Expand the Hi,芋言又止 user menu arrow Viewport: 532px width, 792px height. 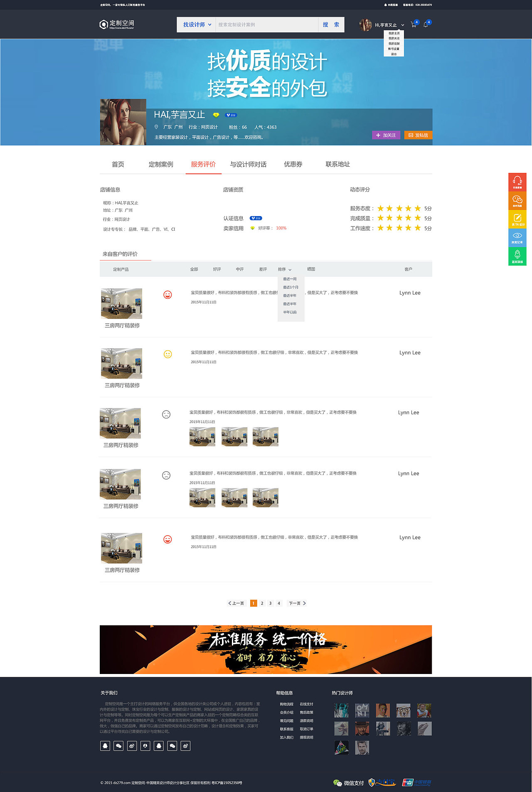(402, 25)
